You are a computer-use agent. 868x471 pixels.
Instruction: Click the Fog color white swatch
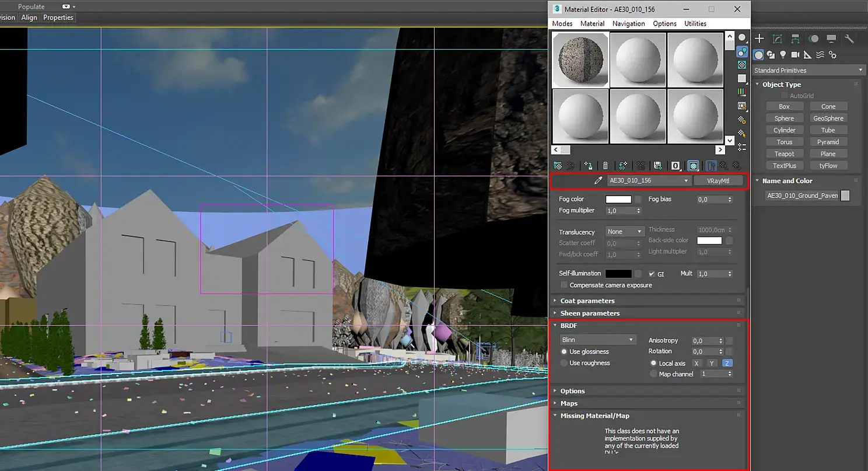click(618, 199)
